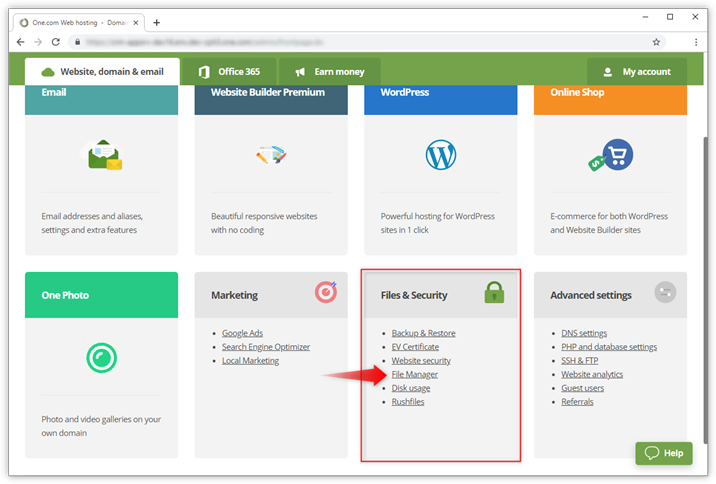Click the One Photo circle icon
716x484 pixels.
(101, 358)
